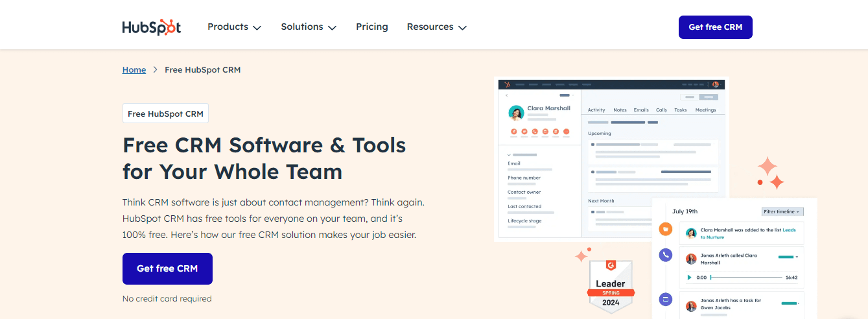Go to the Pricing page
This screenshot has height=319, width=868.
click(372, 27)
